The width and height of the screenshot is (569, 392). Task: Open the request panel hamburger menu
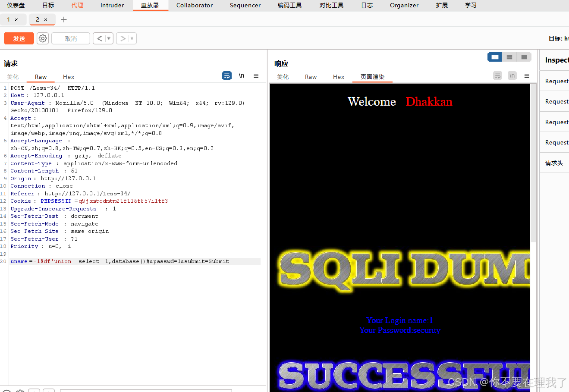[x=256, y=76]
